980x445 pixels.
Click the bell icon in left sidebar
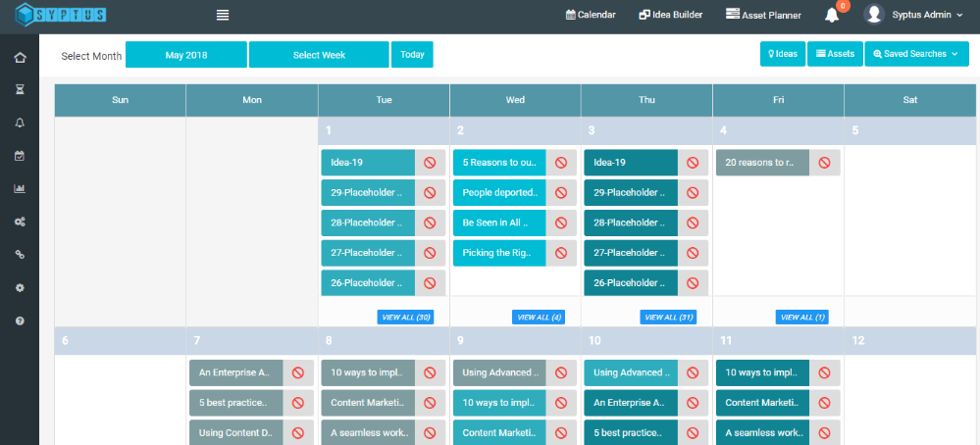20,123
